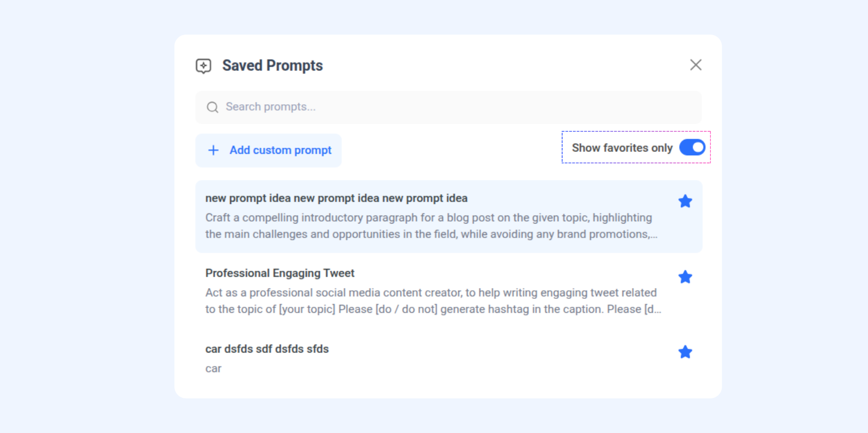
Task: Click the car description under last prompt
Action: coord(213,368)
